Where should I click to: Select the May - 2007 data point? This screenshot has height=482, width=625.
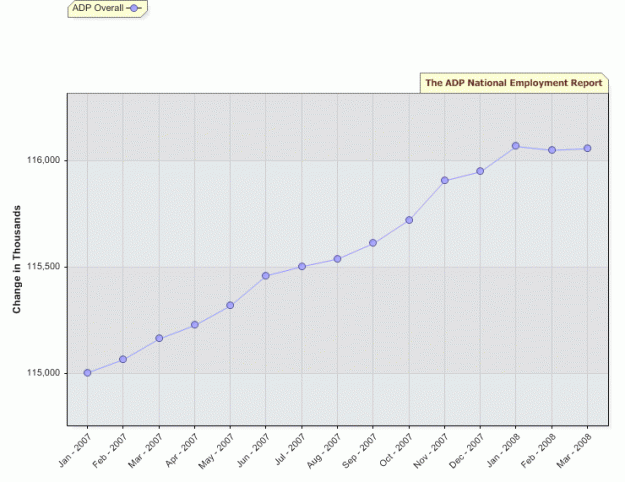click(x=230, y=305)
